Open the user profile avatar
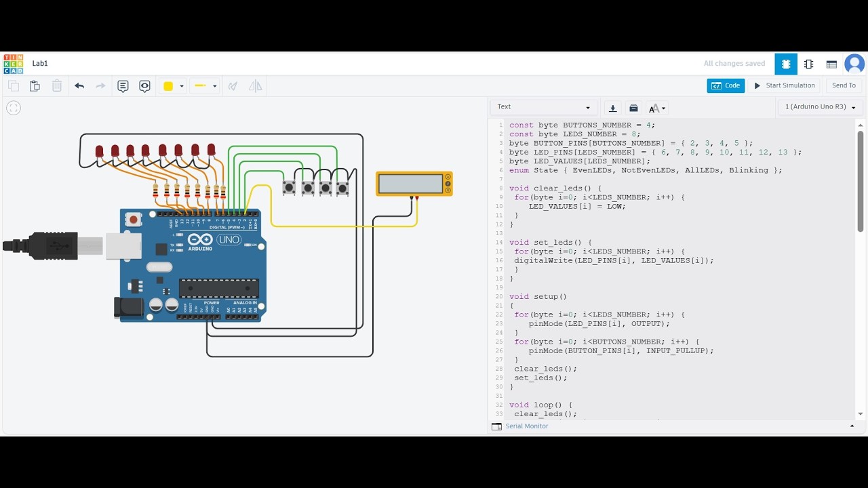This screenshot has height=488, width=868. click(854, 64)
